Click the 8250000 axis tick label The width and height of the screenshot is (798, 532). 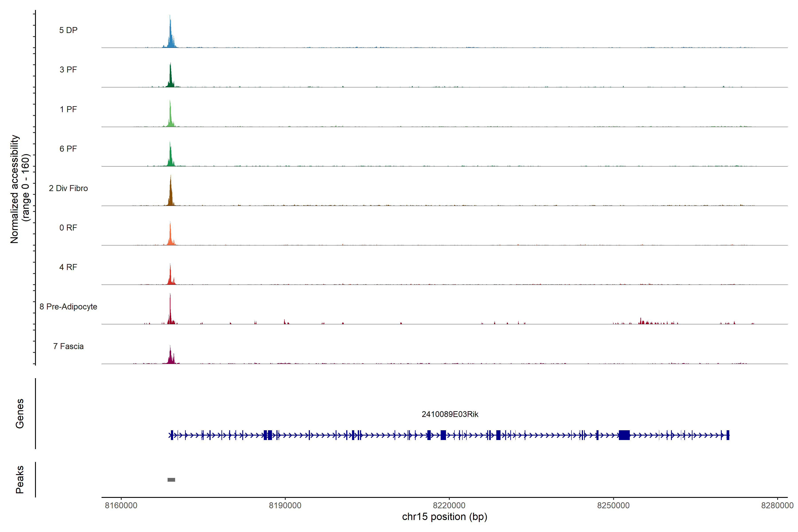613,505
